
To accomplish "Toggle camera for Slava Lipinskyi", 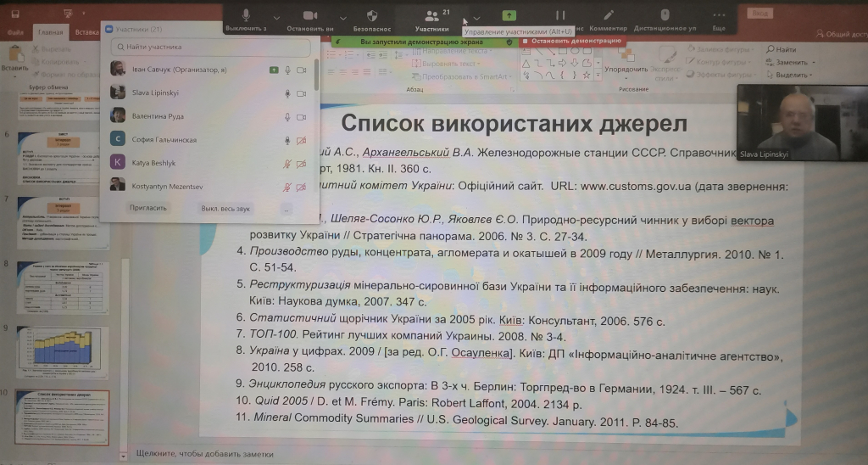I will coord(302,93).
